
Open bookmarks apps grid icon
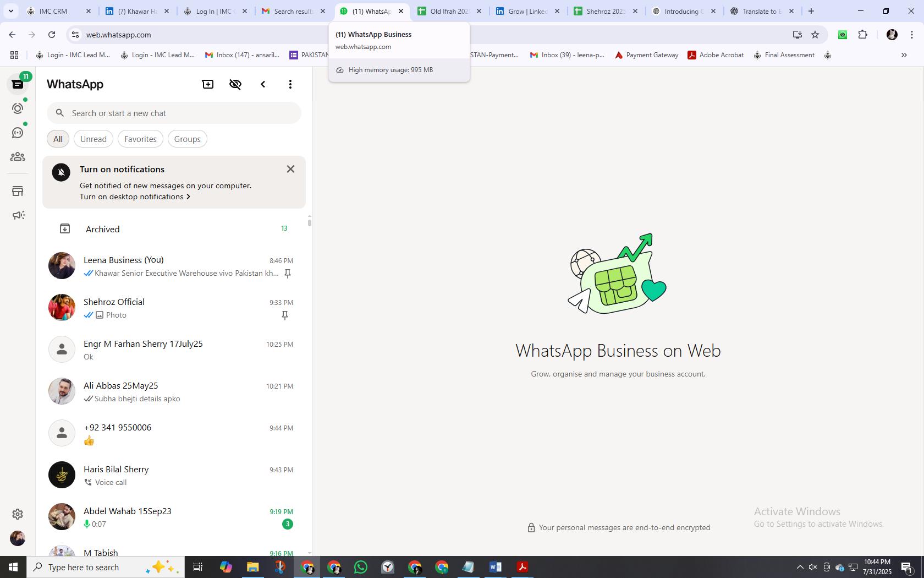(14, 55)
